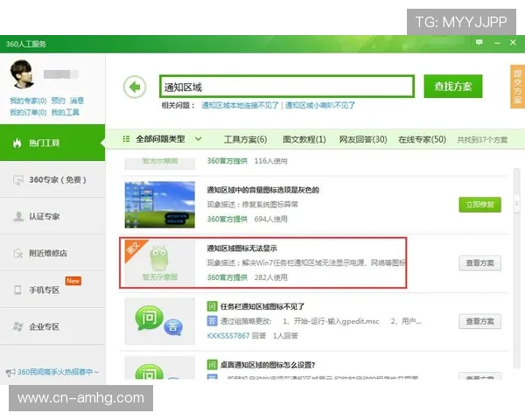Open the 问答 thumbnail for 任务栏通知区域图标不见了
The image size is (525, 420).
(x=160, y=321)
